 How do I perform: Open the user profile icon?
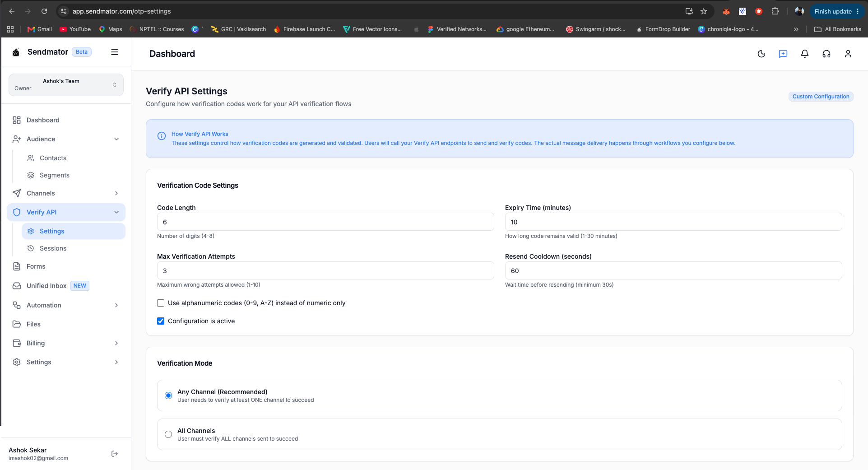[x=848, y=54]
